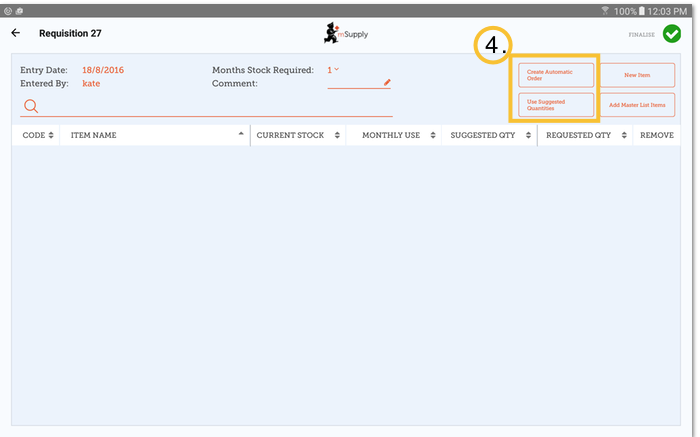Sort by the SUGGESTED QTY column
This screenshot has width=700, height=437.
(488, 135)
